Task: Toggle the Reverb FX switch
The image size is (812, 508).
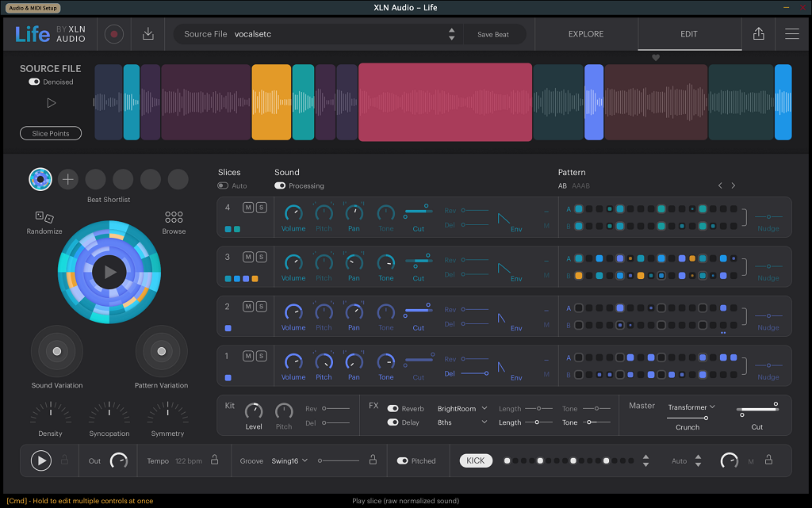Action: [x=393, y=409]
